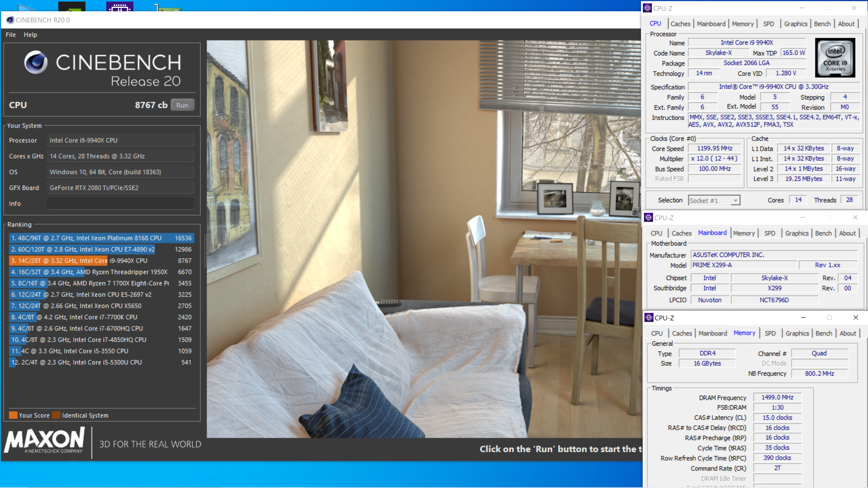This screenshot has height=488, width=868.
Task: Open Caches tab in top CPU-Z window
Action: coord(680,24)
